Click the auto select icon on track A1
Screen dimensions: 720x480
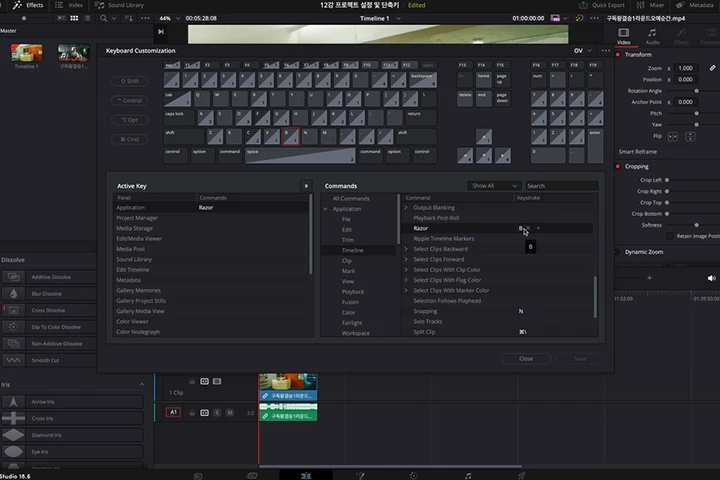tap(204, 413)
